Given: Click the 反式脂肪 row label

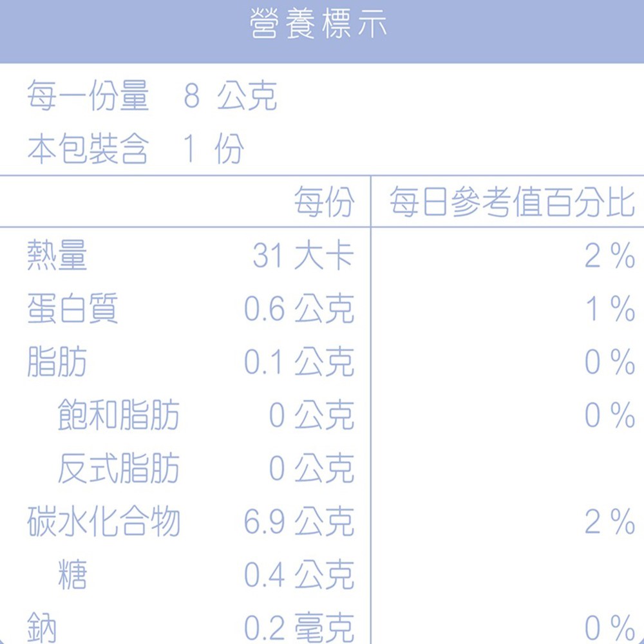Looking at the screenshot, I should [x=118, y=468].
